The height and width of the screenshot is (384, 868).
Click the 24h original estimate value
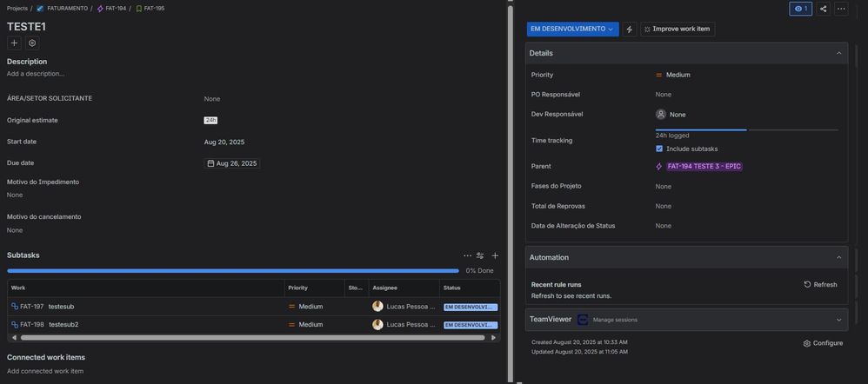tap(210, 120)
